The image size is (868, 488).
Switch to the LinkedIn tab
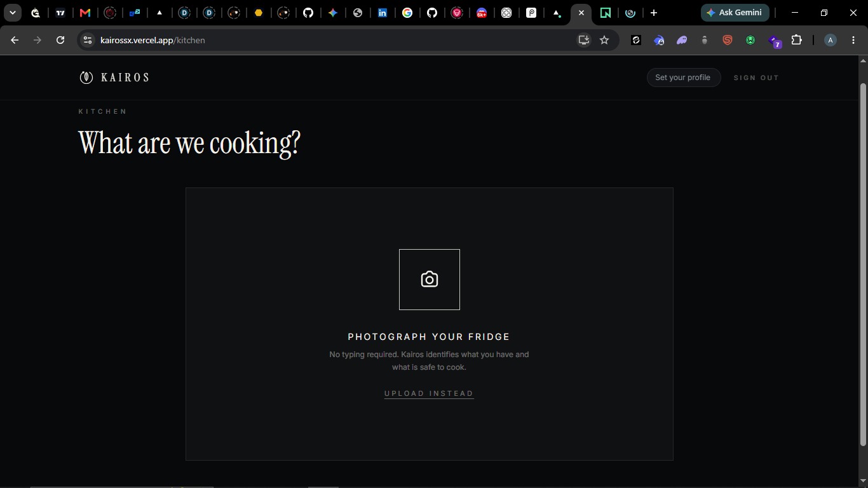pyautogui.click(x=383, y=13)
